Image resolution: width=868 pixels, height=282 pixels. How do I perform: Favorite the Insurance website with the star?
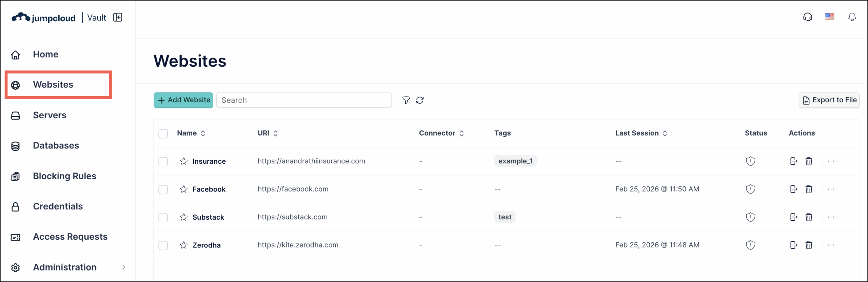coord(183,161)
